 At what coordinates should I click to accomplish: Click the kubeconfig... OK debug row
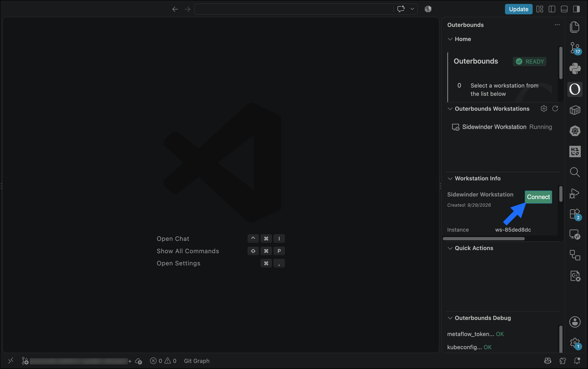[x=469, y=347]
